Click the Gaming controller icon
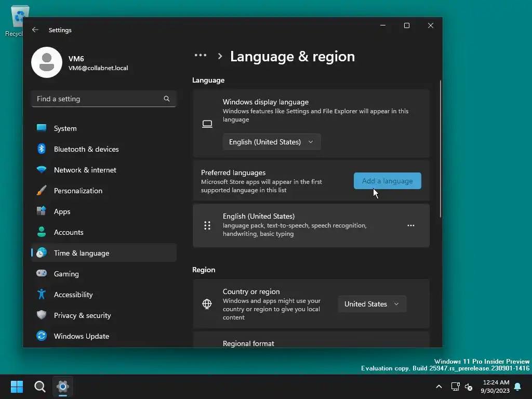 click(x=42, y=273)
